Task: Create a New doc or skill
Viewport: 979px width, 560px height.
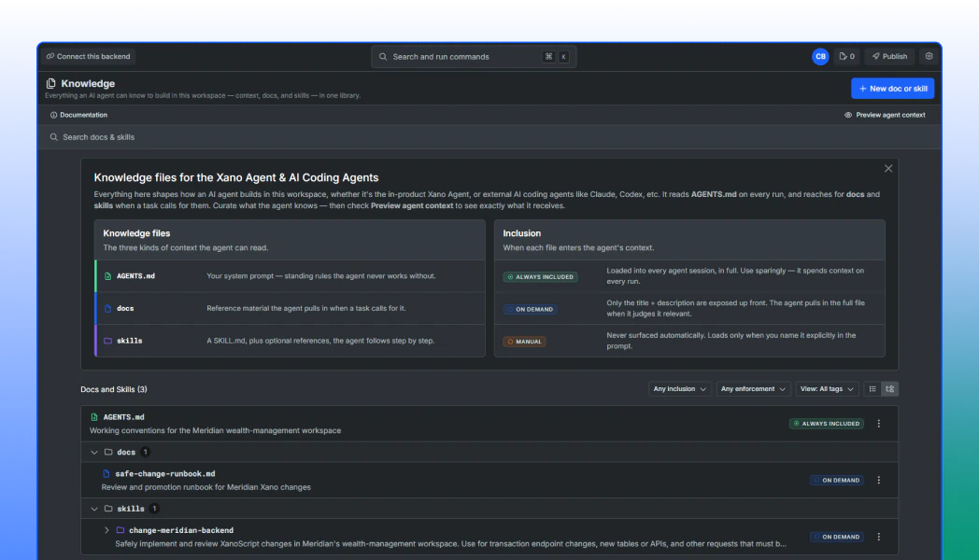Action: pos(892,89)
